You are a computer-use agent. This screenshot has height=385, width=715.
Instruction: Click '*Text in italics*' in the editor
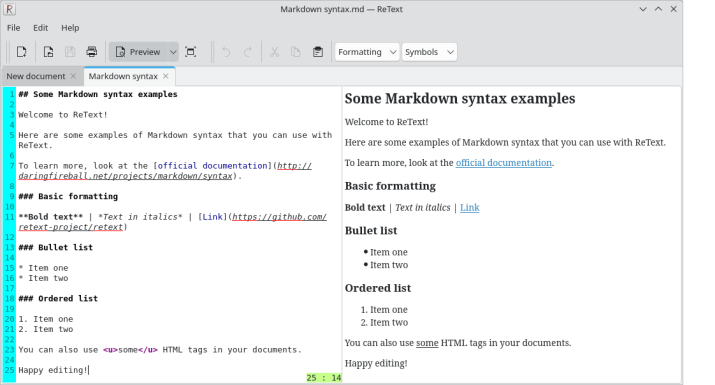(140, 217)
